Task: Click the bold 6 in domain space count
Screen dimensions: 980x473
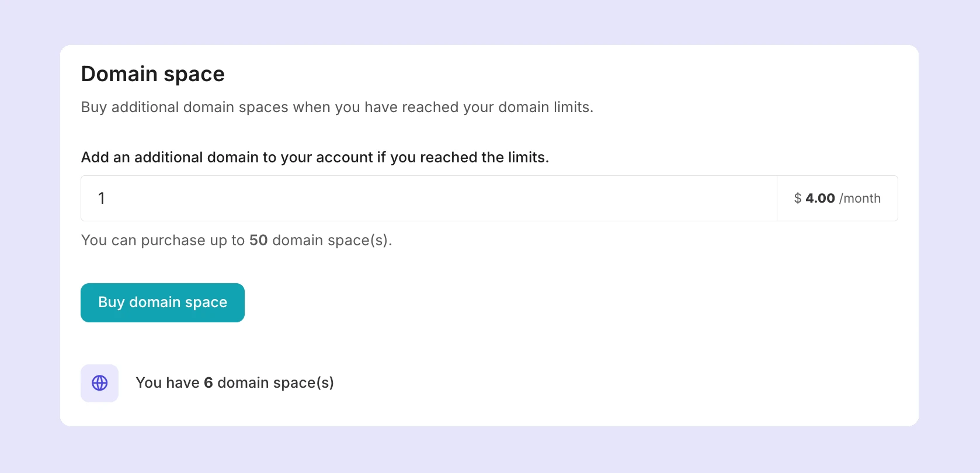Action: [x=208, y=382]
